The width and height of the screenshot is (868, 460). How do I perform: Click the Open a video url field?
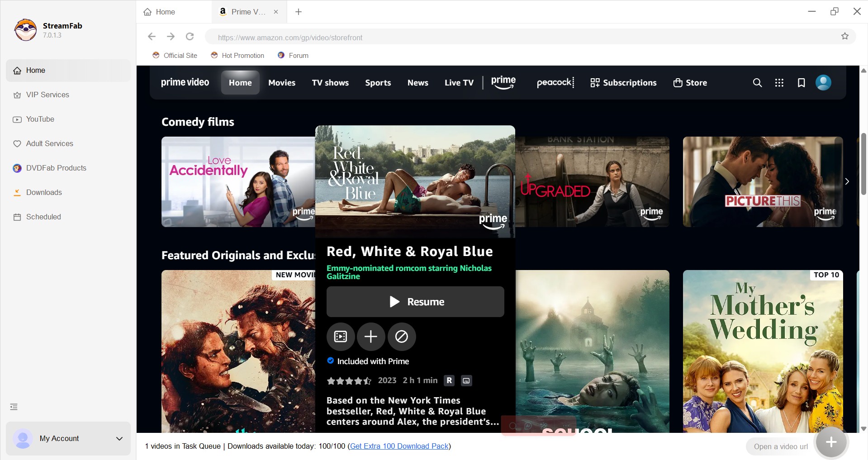(780, 446)
